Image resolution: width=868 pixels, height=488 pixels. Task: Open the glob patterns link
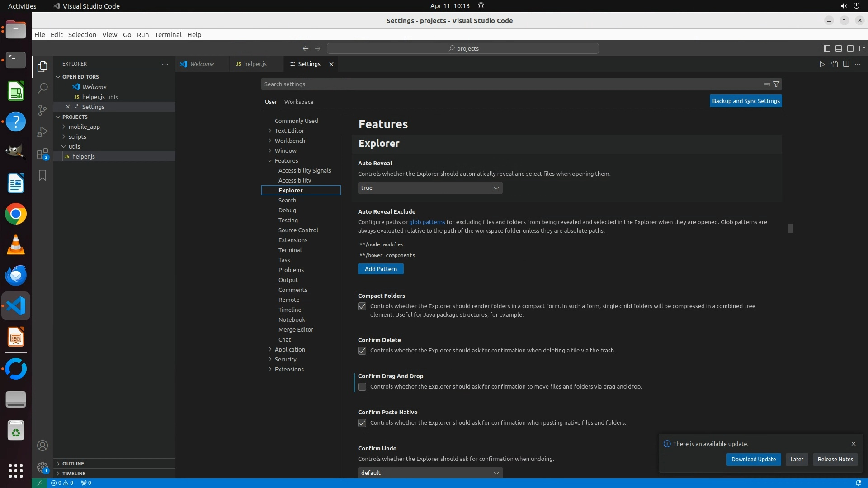click(427, 222)
